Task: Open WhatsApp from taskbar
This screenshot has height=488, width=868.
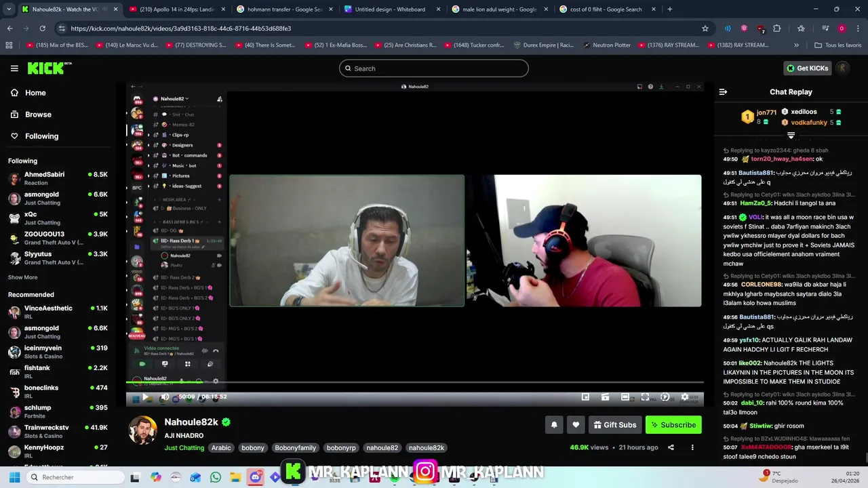Action: point(216,477)
